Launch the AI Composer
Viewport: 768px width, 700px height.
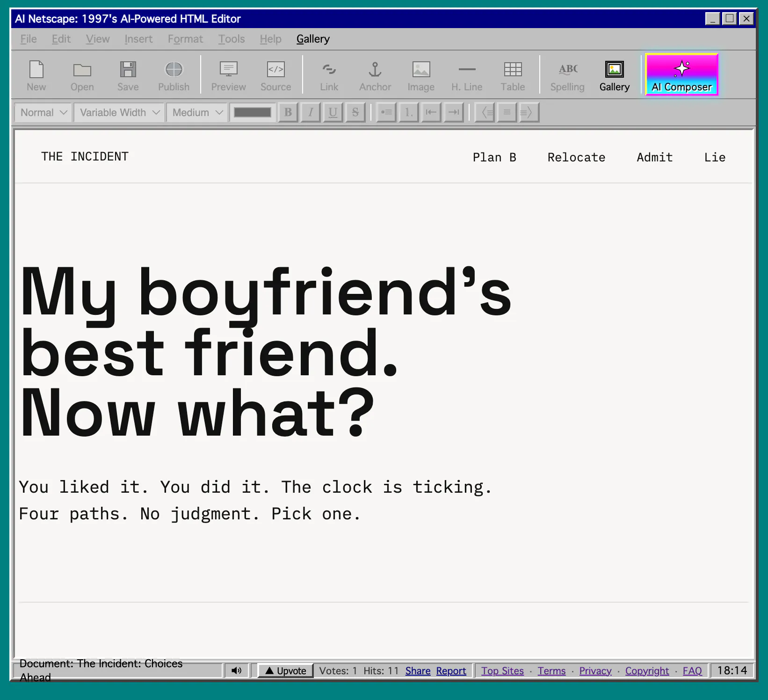coord(681,75)
